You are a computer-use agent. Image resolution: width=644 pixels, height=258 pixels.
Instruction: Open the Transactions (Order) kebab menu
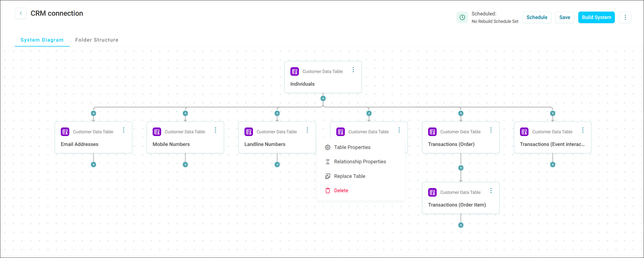pos(491,130)
